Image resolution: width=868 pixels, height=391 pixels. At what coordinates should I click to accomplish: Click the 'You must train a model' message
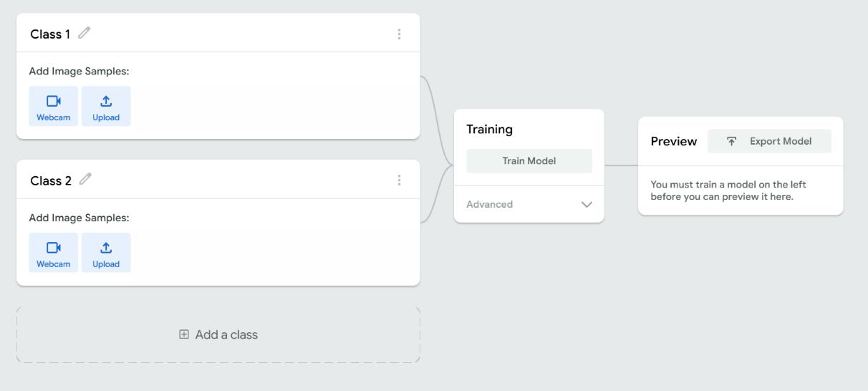coord(728,190)
